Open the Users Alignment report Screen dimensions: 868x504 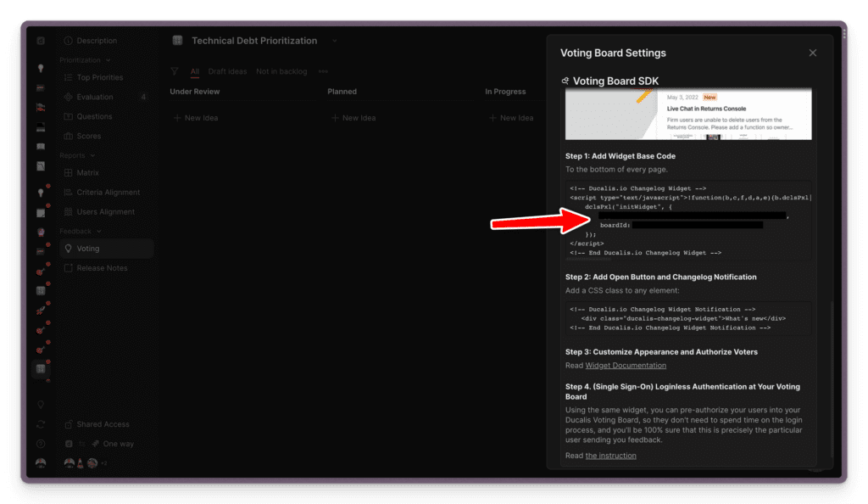106,211
